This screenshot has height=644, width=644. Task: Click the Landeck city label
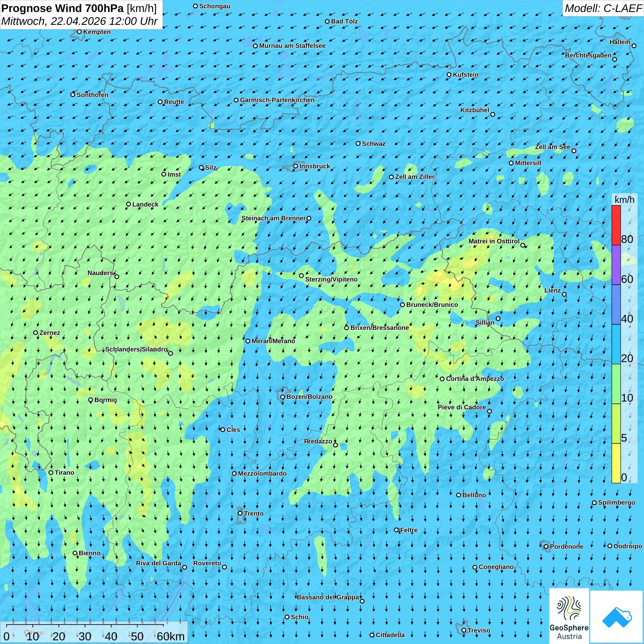pos(145,204)
